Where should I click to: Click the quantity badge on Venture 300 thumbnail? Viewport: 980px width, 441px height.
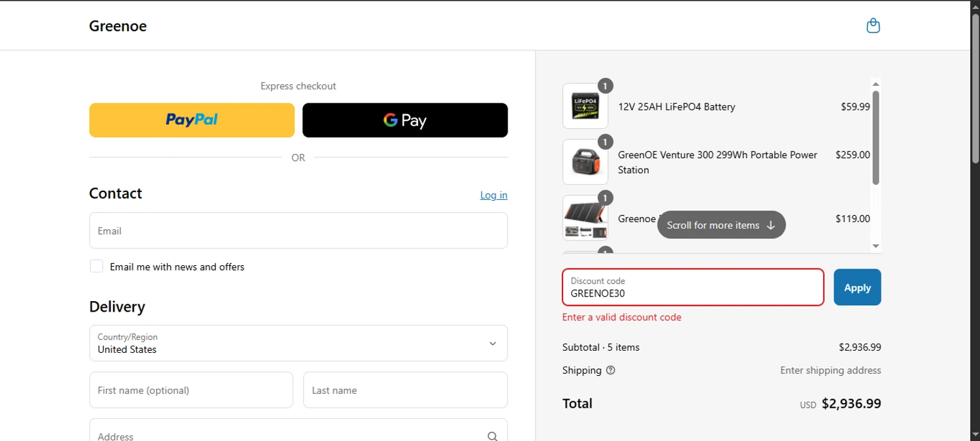605,142
